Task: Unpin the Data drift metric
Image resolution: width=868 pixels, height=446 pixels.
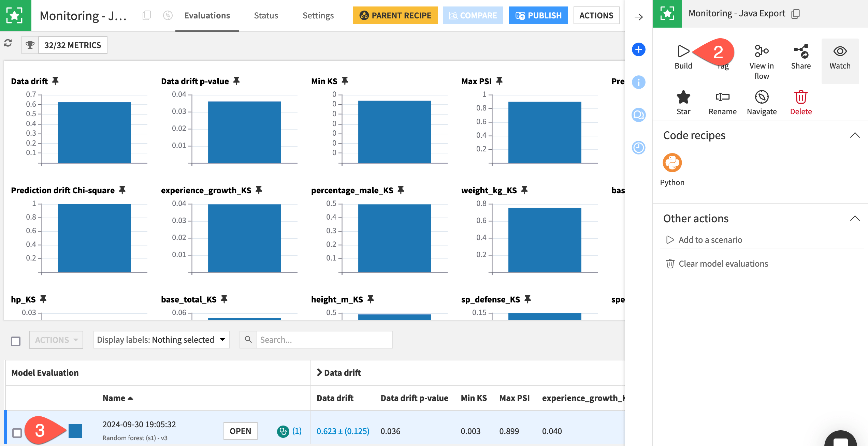Action: (x=56, y=80)
